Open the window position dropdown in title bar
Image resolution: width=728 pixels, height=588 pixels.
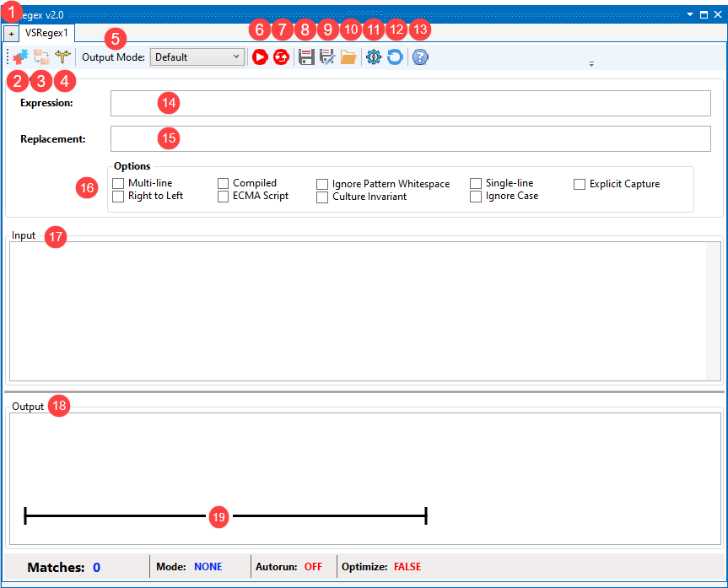coord(690,14)
